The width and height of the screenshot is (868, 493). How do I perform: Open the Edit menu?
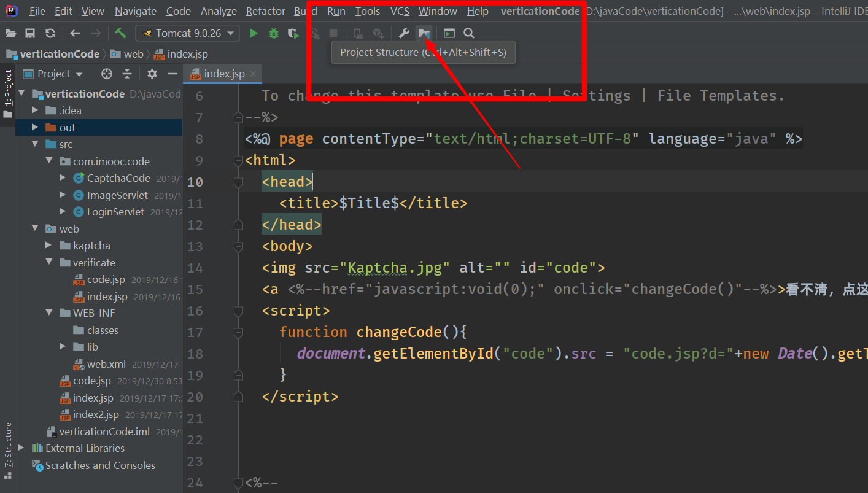(63, 11)
